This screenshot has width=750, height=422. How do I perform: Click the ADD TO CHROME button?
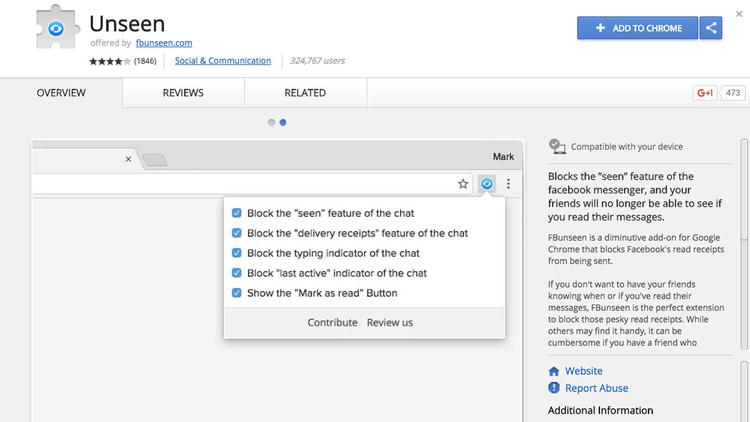638,28
